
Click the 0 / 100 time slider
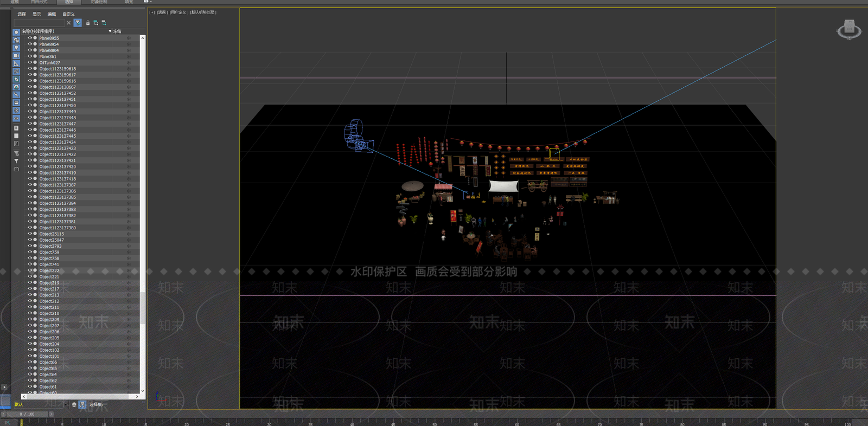point(27,414)
